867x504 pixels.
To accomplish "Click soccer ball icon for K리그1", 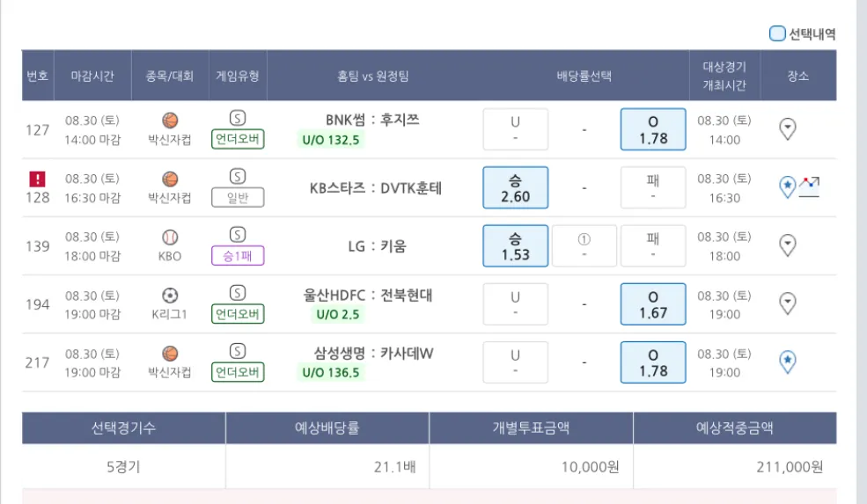I will (170, 295).
